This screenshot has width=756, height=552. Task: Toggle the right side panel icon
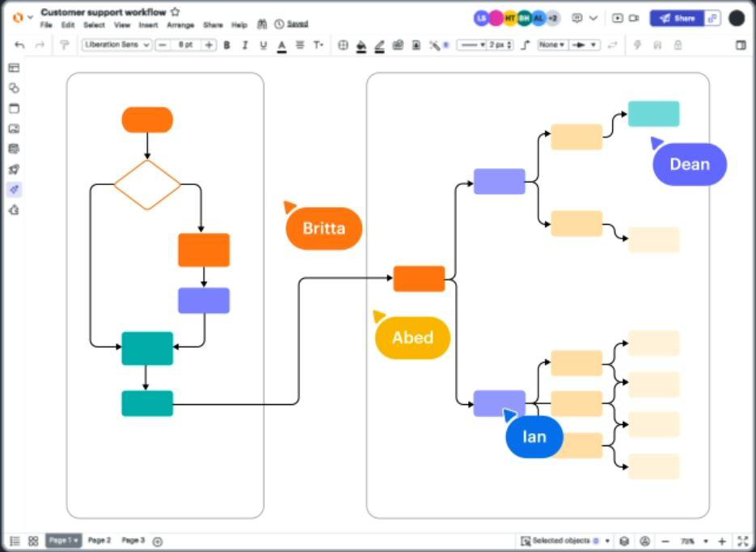click(741, 44)
